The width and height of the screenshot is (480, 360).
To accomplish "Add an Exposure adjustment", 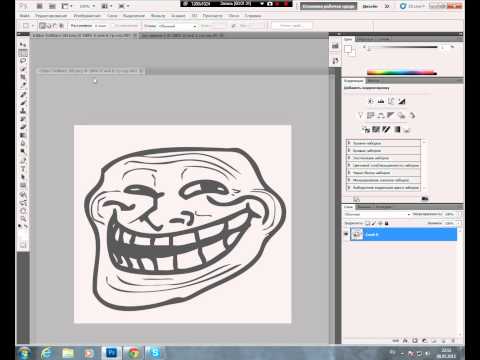I will [x=402, y=101].
